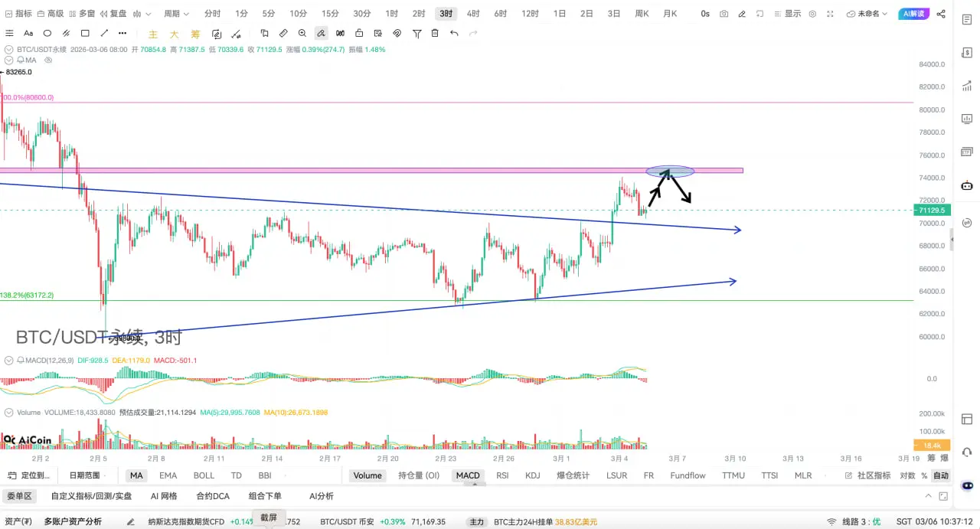Share the chart with share icon
980x529 pixels.
click(x=941, y=14)
